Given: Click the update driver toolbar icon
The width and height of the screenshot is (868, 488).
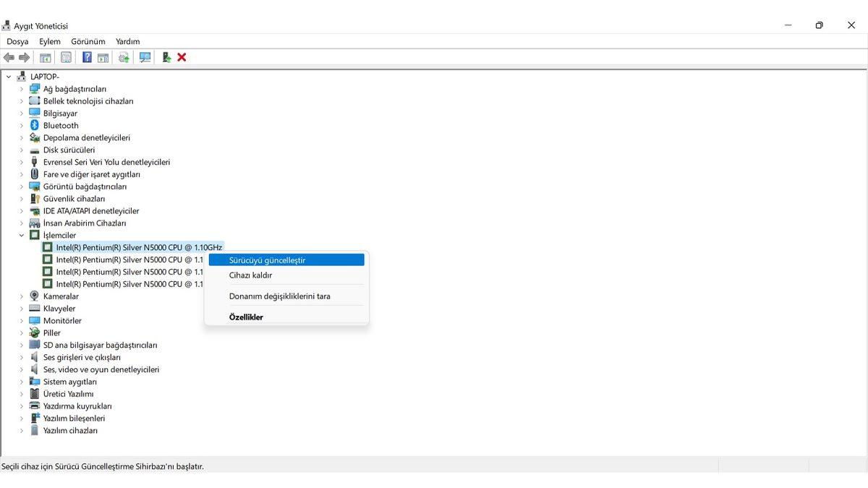Looking at the screenshot, I should coord(124,57).
